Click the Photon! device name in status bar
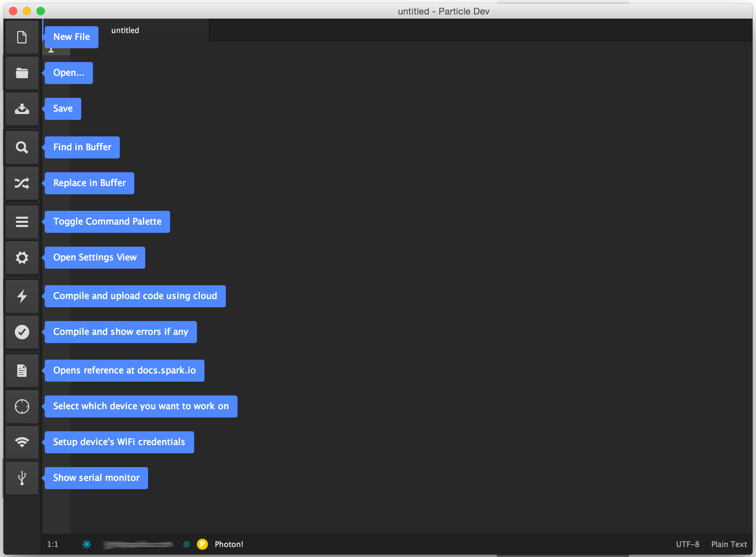 [229, 544]
